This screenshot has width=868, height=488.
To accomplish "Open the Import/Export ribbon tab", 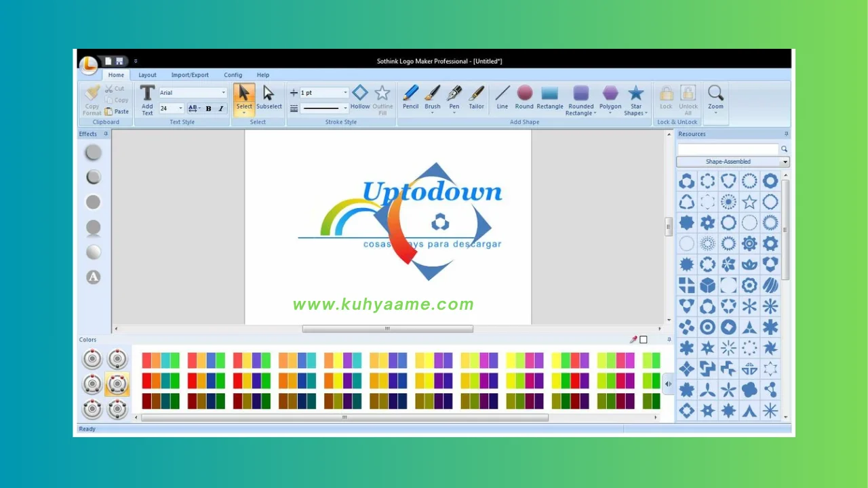I will point(190,75).
